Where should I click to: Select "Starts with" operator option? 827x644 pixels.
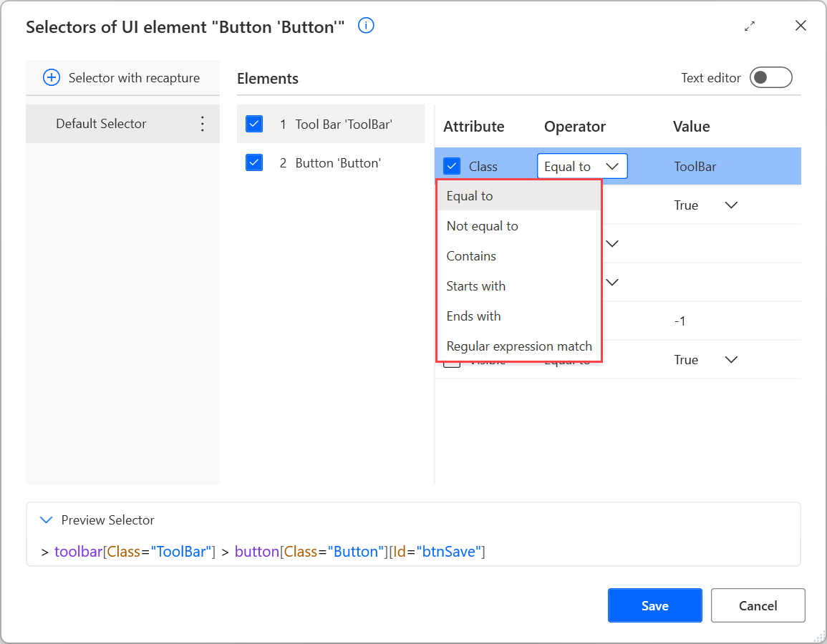475,286
